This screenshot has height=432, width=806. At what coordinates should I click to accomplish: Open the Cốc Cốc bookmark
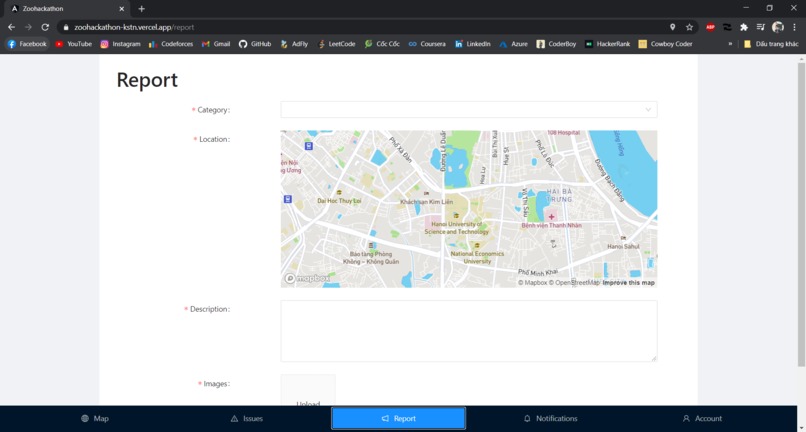pos(382,44)
